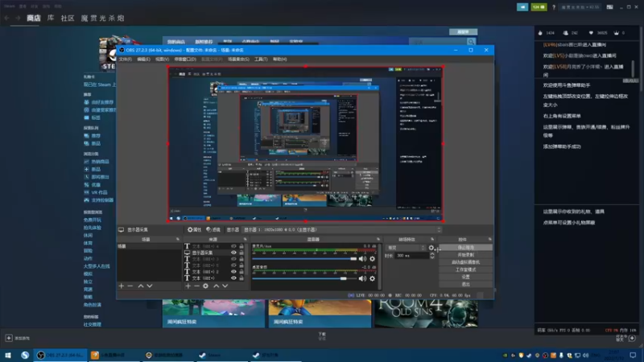Switch to Steam 社区 community tab

pos(68,18)
